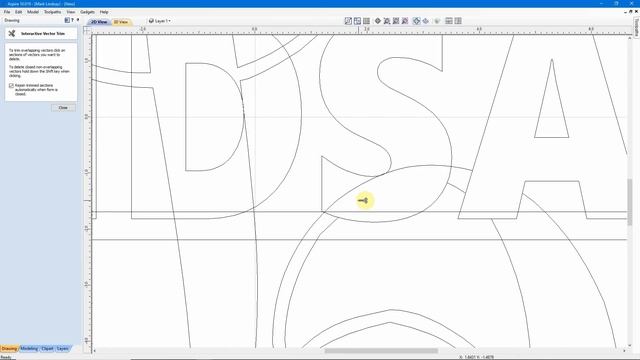Click the sixth view toolbar icon
Image resolution: width=640 pixels, height=360 pixels.
pyautogui.click(x=396, y=21)
